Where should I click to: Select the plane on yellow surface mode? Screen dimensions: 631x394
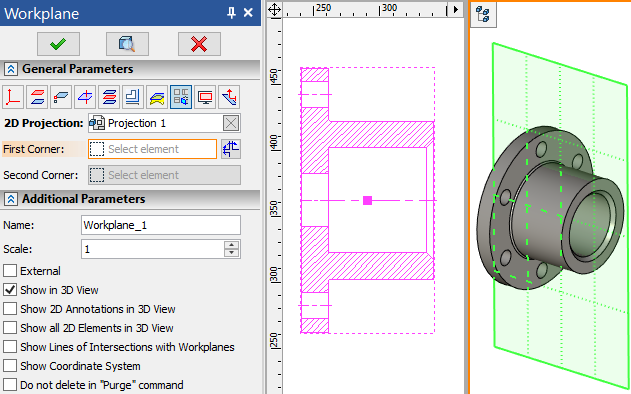click(157, 97)
